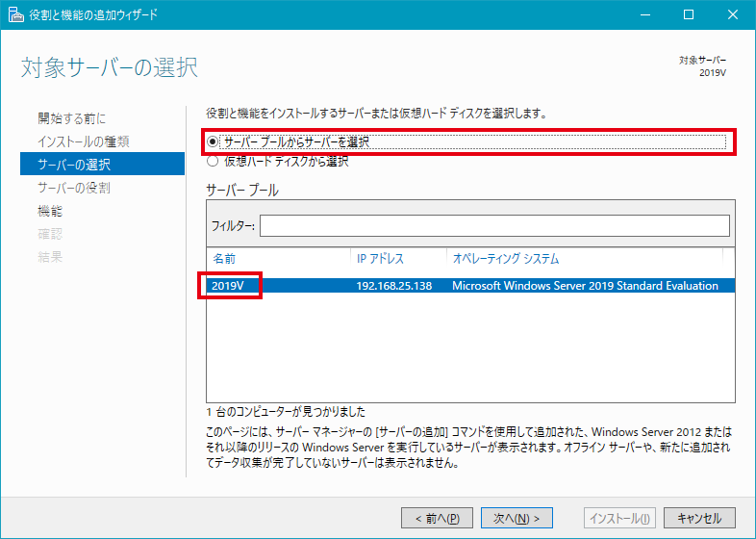
Task: Click into the フィルター text field
Action: click(493, 226)
